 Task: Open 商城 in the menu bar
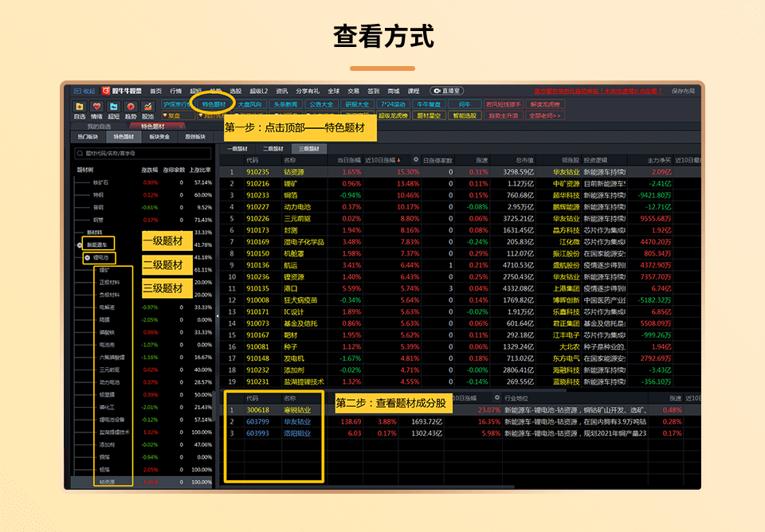pyautogui.click(x=393, y=91)
